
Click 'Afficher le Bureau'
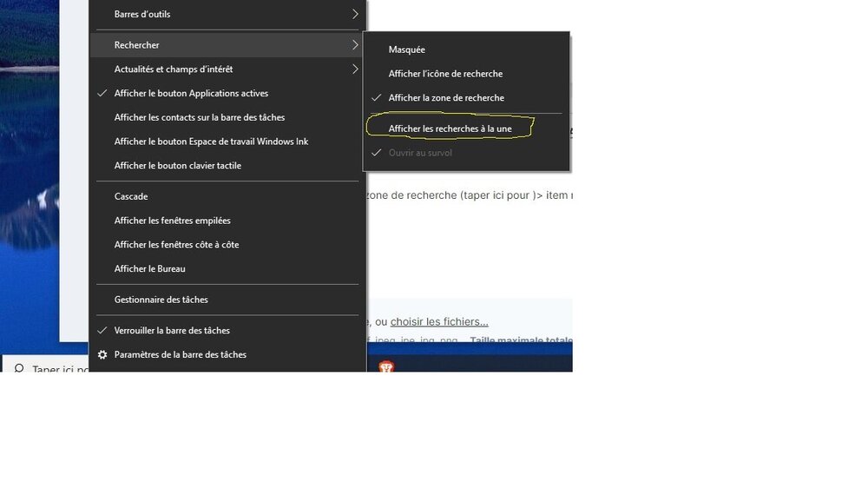(150, 269)
